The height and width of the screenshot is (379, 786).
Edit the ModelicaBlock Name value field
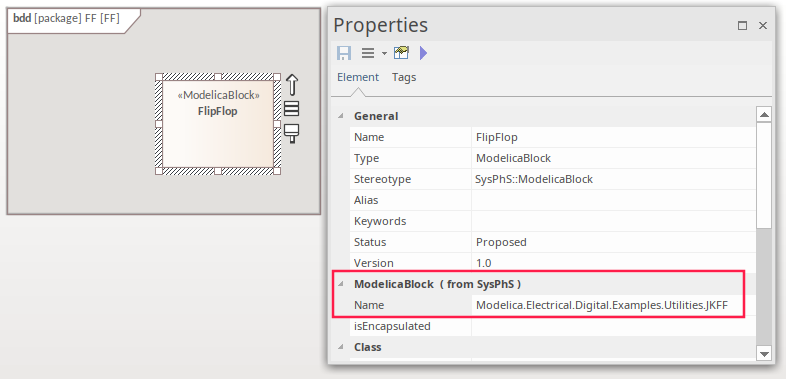pyautogui.click(x=607, y=305)
